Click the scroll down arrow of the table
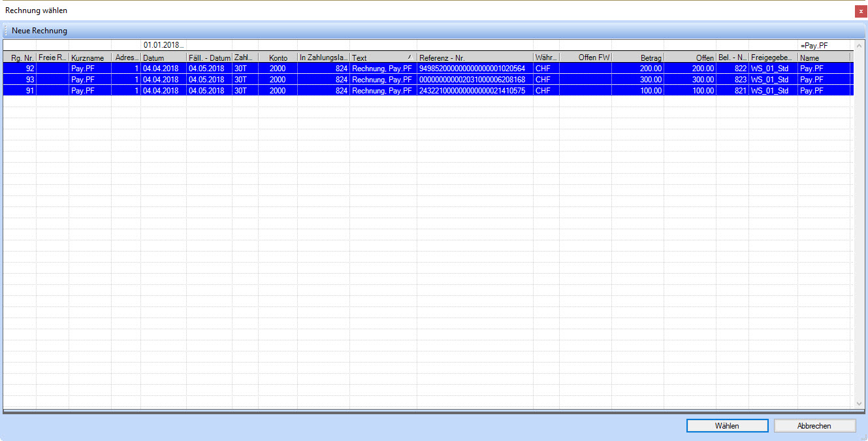The width and height of the screenshot is (868, 441). pyautogui.click(x=859, y=404)
